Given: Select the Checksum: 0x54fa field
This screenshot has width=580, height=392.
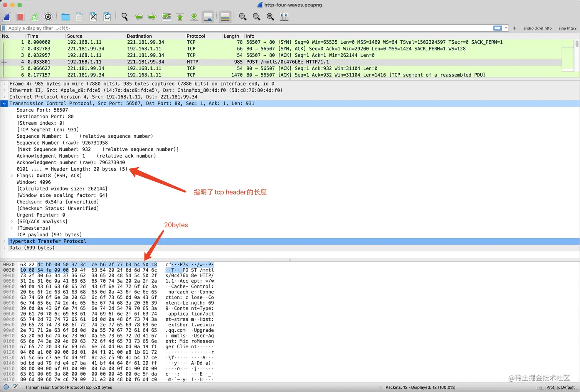Looking at the screenshot, I should (58, 202).
